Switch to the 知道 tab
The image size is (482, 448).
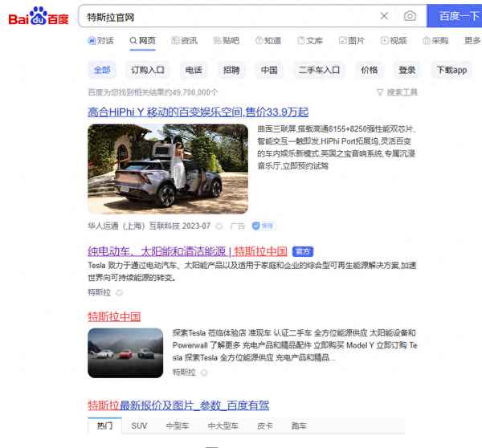(268, 41)
